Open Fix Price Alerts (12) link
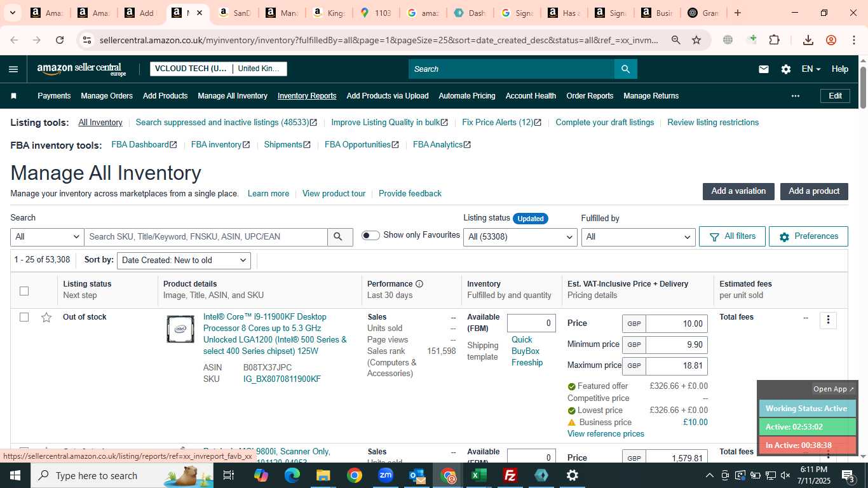868x488 pixels. pyautogui.click(x=501, y=123)
